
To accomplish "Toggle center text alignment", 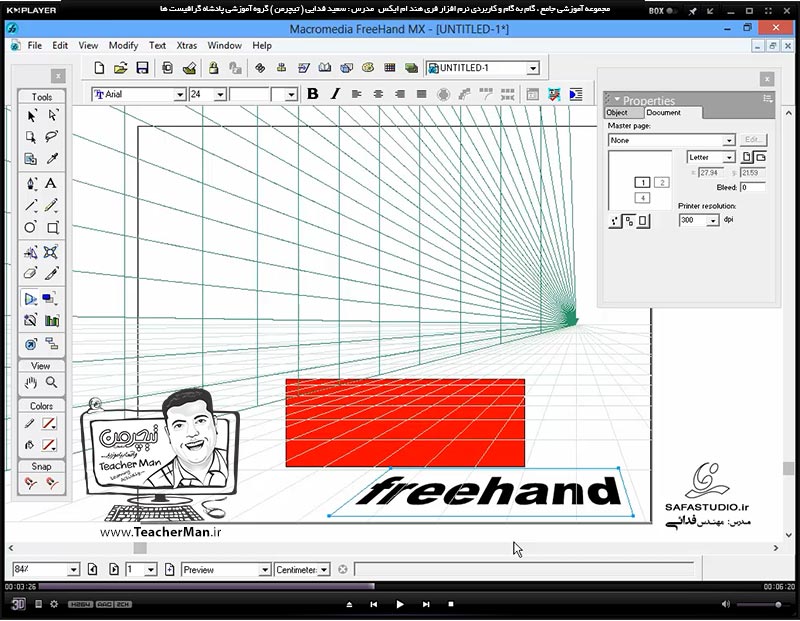I will click(378, 94).
